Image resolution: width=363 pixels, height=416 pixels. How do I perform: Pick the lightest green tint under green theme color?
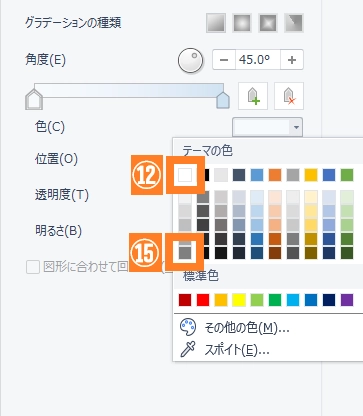347,197
